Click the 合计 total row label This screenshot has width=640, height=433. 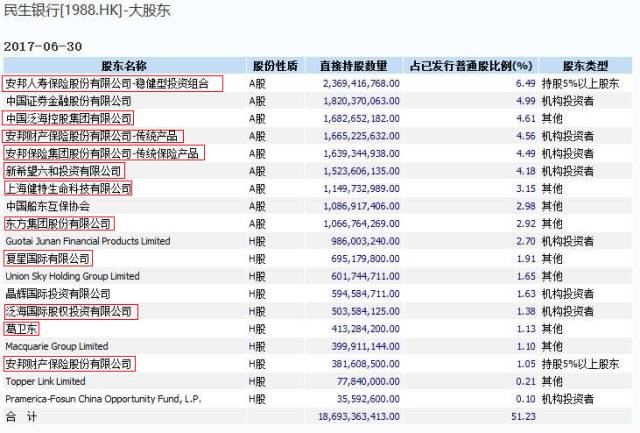21,417
